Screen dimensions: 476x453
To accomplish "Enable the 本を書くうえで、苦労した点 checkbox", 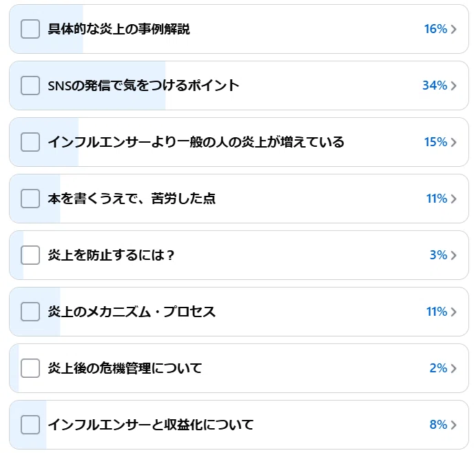I will click(x=30, y=199).
